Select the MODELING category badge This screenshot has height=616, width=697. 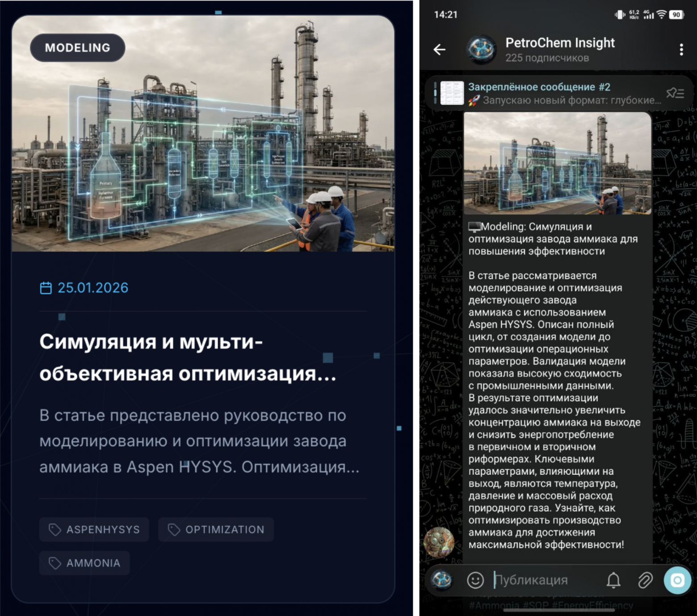click(77, 47)
